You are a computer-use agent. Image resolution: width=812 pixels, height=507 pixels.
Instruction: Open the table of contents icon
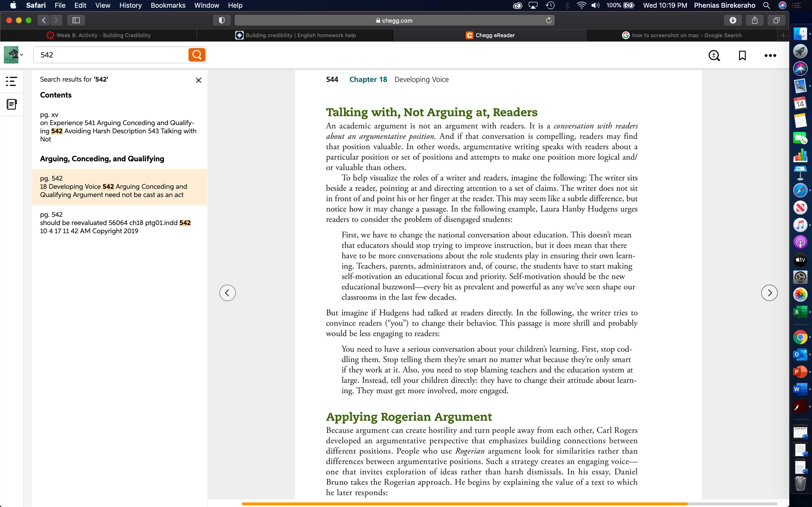tap(11, 81)
